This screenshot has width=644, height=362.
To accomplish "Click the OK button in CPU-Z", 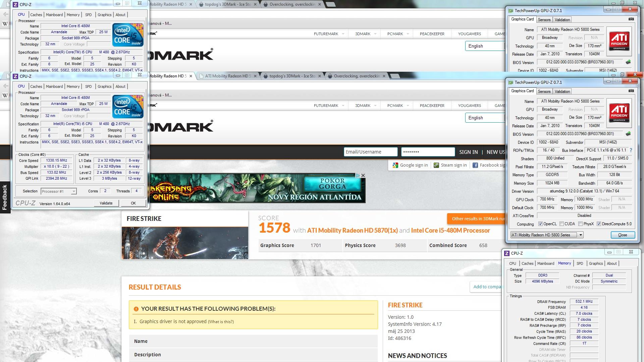I will tap(133, 203).
